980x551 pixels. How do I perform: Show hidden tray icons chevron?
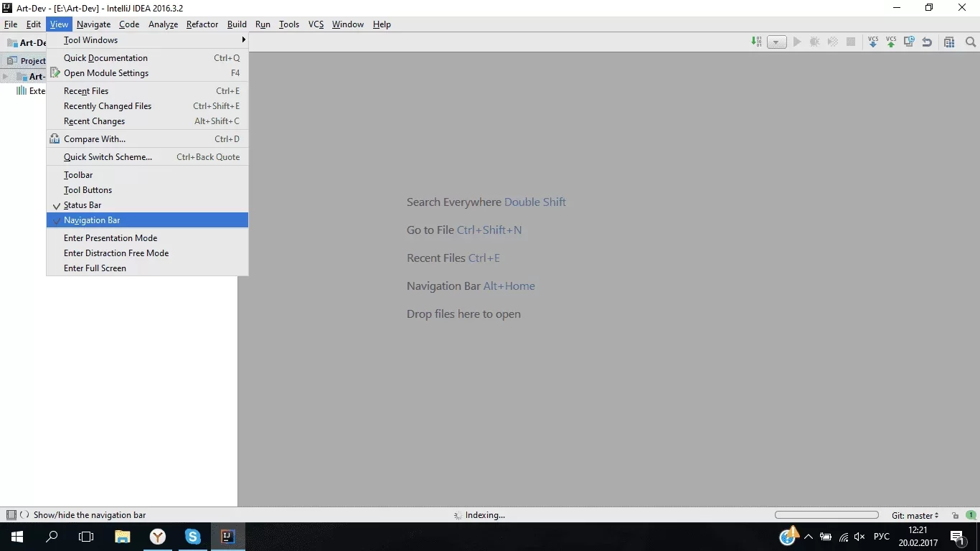pos(809,537)
